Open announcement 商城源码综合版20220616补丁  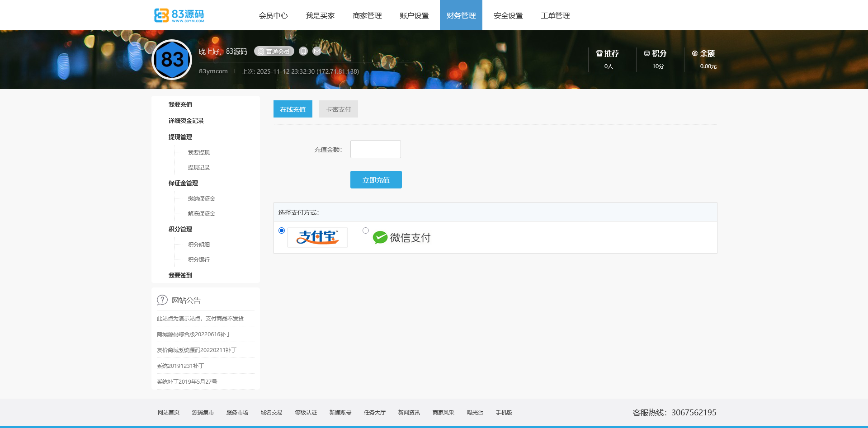[194, 334]
